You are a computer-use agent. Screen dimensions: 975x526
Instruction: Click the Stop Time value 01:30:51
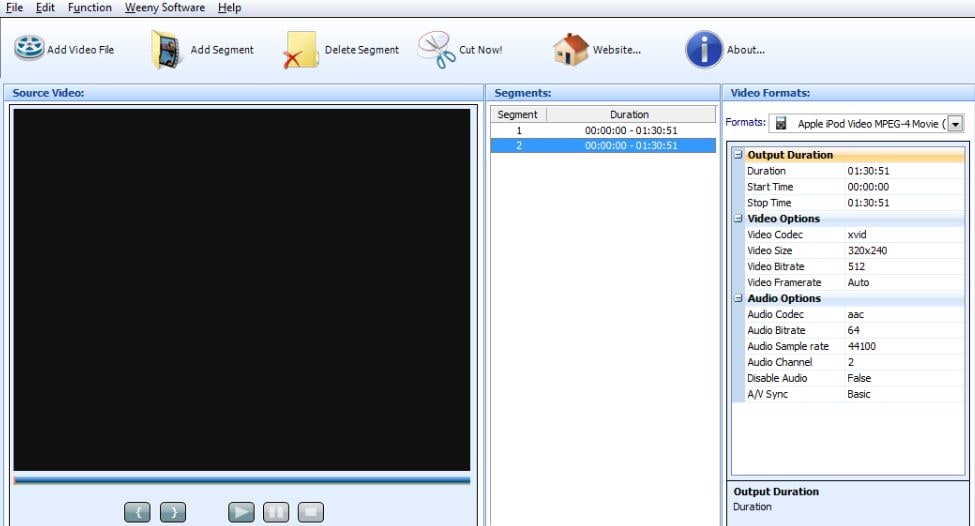click(904, 203)
